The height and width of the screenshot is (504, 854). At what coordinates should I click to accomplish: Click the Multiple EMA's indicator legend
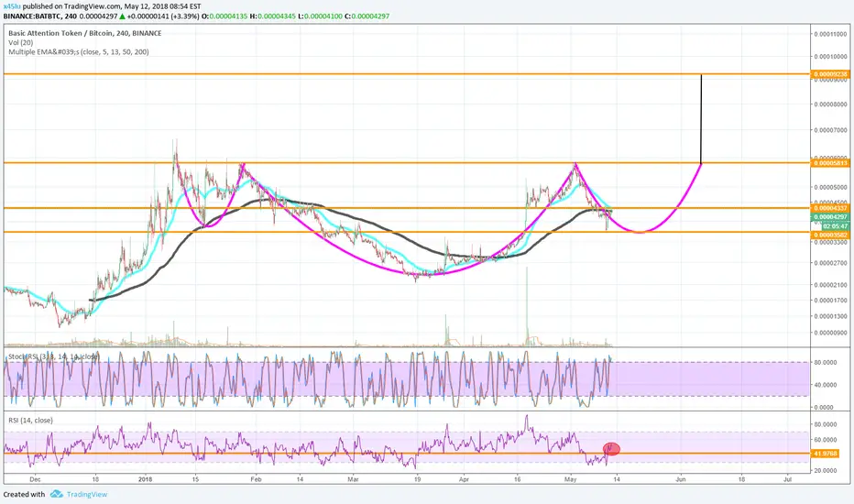(79, 51)
